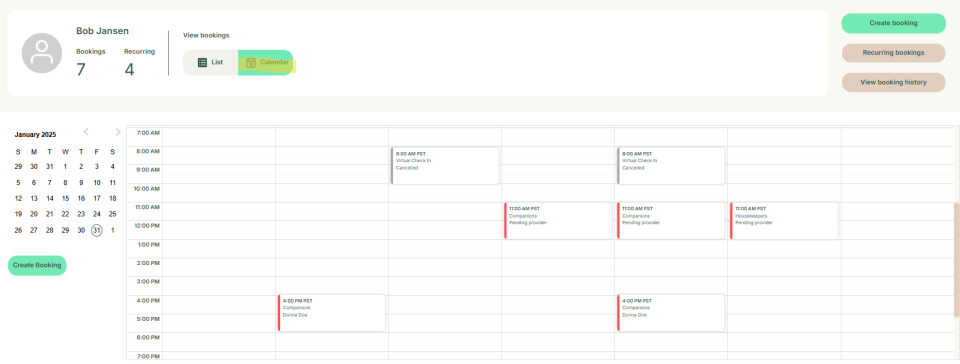Click the top-right Create booking button
Screen dimensions: 960x364
tap(893, 23)
